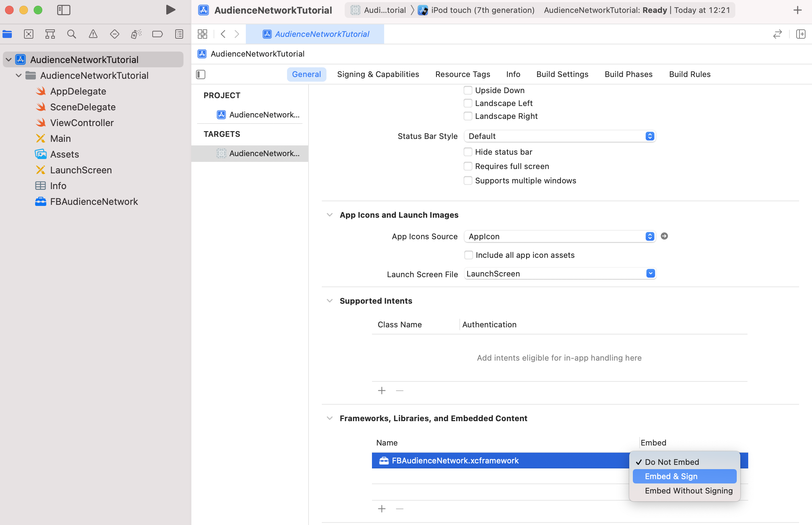The image size is (812, 525).
Task: Select the AudienceNetwork project under PROJECT
Action: [258, 115]
